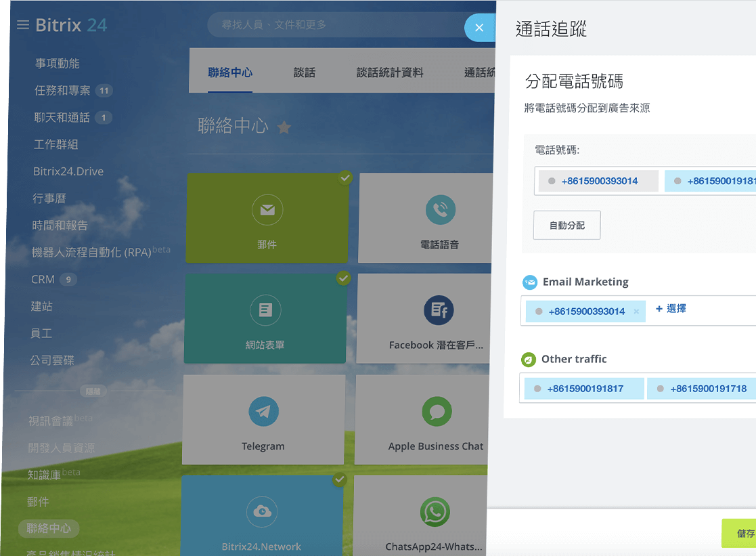
Task: Open 開發人員資源 in the sidebar
Action: 61,448
